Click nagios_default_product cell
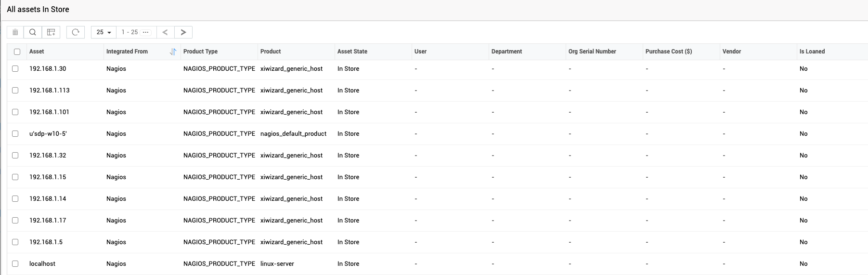 [x=293, y=134]
